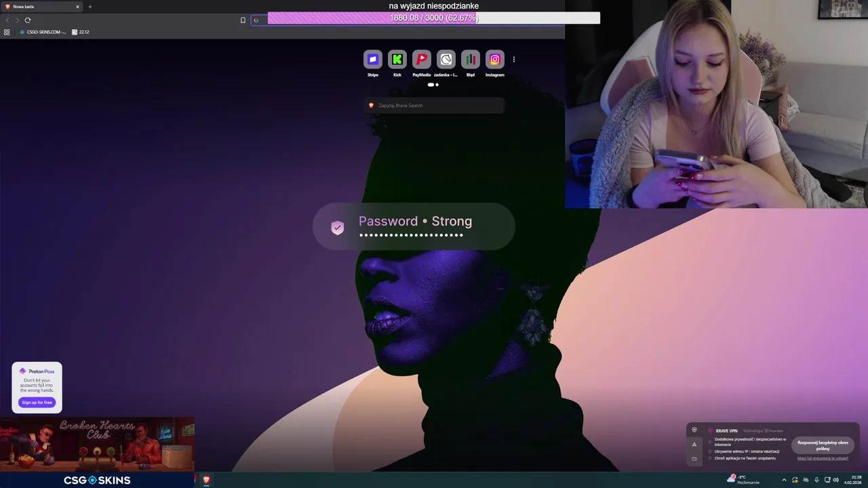This screenshot has width=868, height=488.
Task: Expand hidden system tray icons chevron
Action: (x=784, y=480)
